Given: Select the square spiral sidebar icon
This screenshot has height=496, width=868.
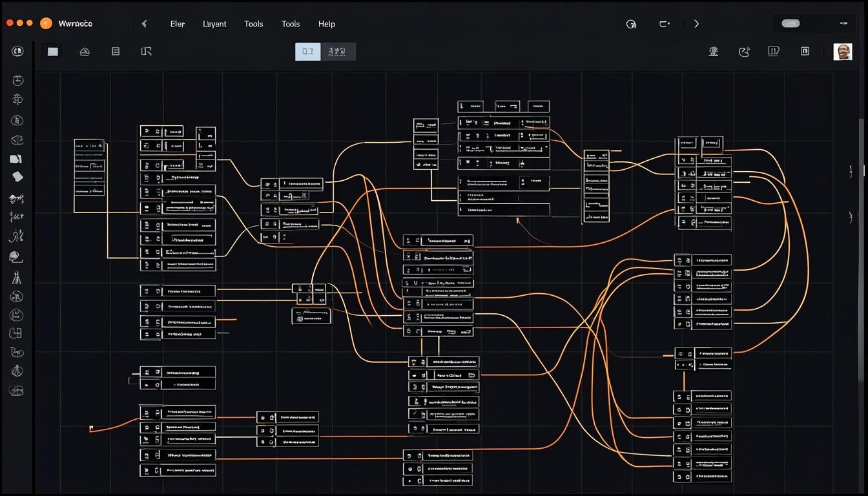Looking at the screenshot, I should click(x=16, y=333).
